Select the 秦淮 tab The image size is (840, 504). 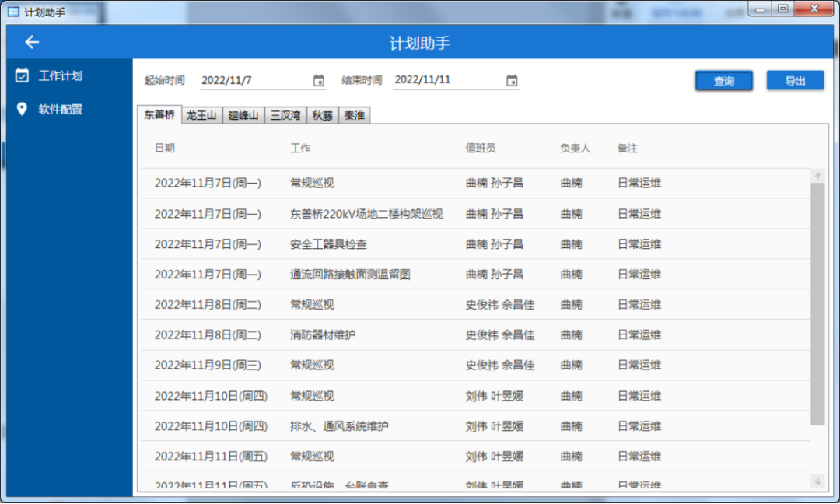coord(355,116)
